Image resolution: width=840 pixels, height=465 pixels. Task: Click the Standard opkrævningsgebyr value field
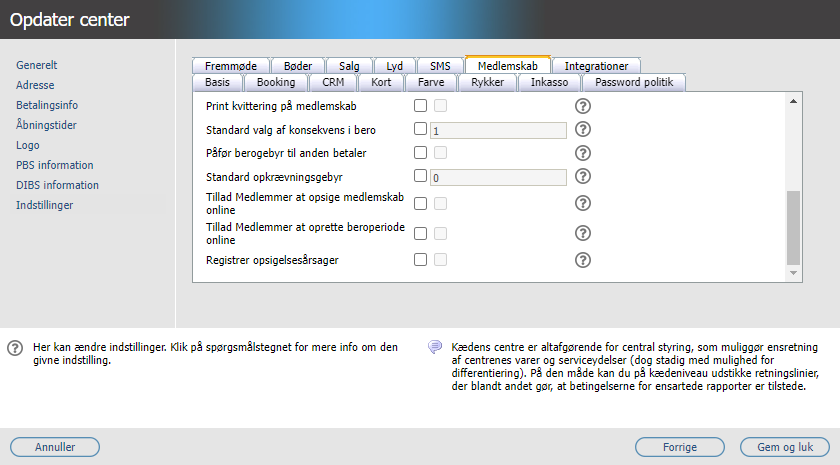[498, 177]
